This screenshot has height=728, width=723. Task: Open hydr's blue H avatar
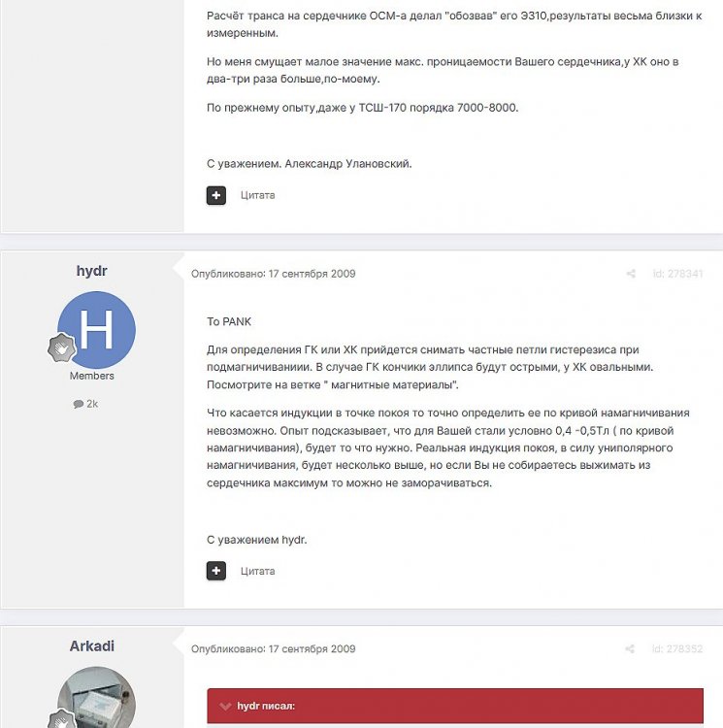[x=96, y=330]
